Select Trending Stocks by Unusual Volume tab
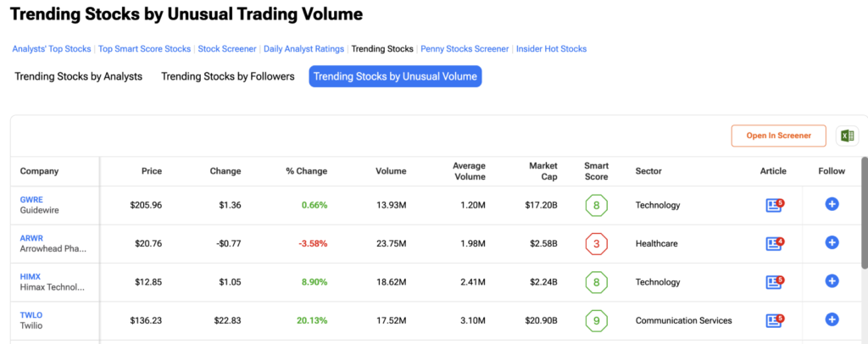 [395, 76]
